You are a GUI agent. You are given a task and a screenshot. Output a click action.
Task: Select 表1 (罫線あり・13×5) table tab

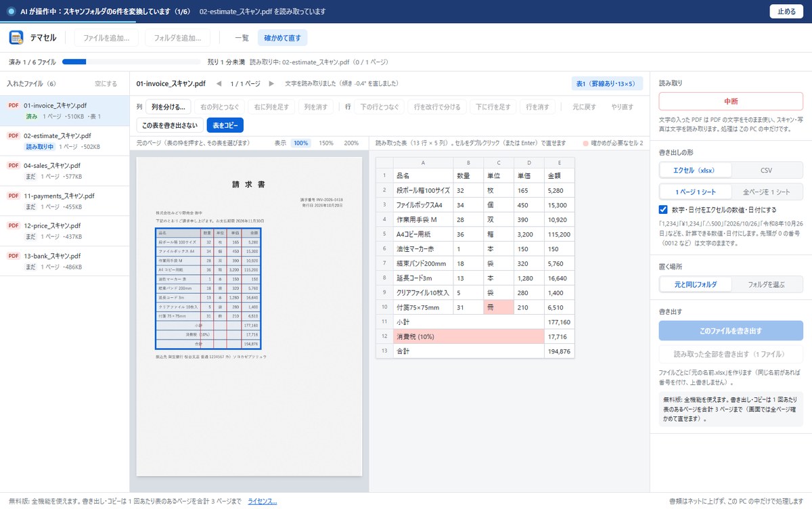607,84
